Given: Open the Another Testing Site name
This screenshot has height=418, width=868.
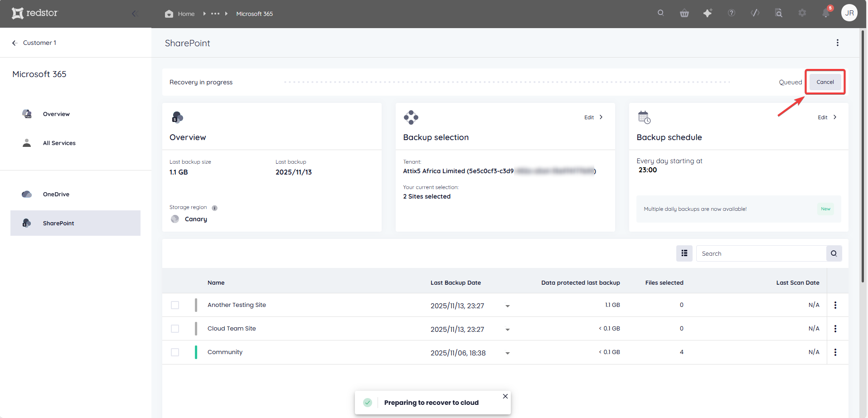Looking at the screenshot, I should pos(237,305).
